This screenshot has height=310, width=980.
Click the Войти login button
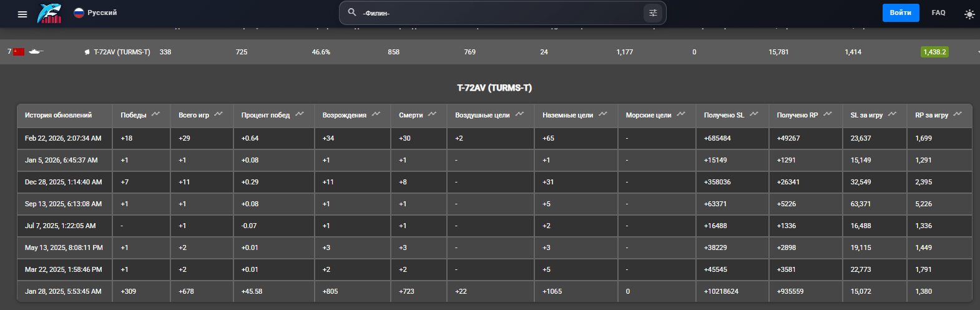point(900,12)
